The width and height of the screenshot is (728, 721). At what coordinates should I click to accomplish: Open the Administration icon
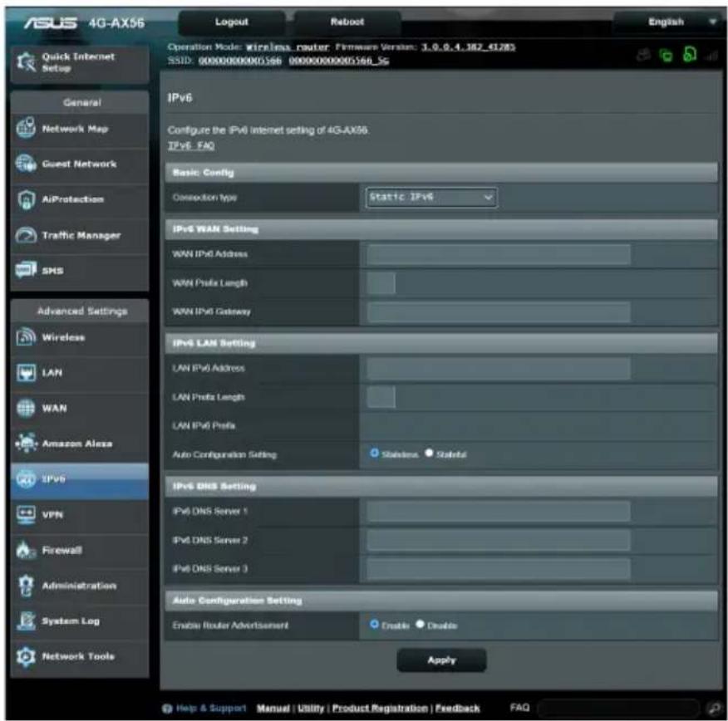pyautogui.click(x=26, y=586)
